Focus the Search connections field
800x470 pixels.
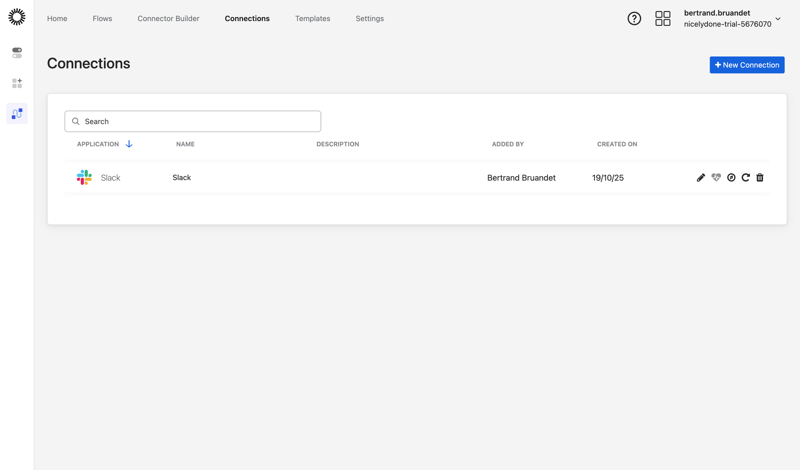(x=193, y=121)
